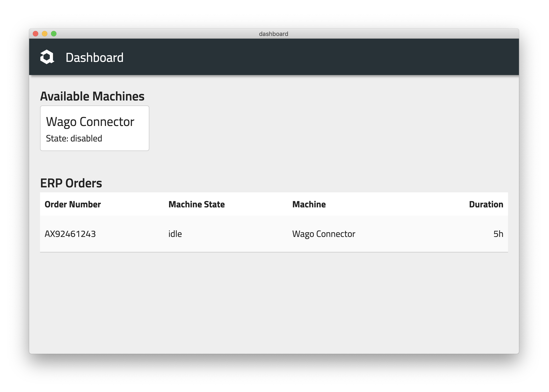Select the Machine column header
Screen dimensions: 549x392
(309, 204)
